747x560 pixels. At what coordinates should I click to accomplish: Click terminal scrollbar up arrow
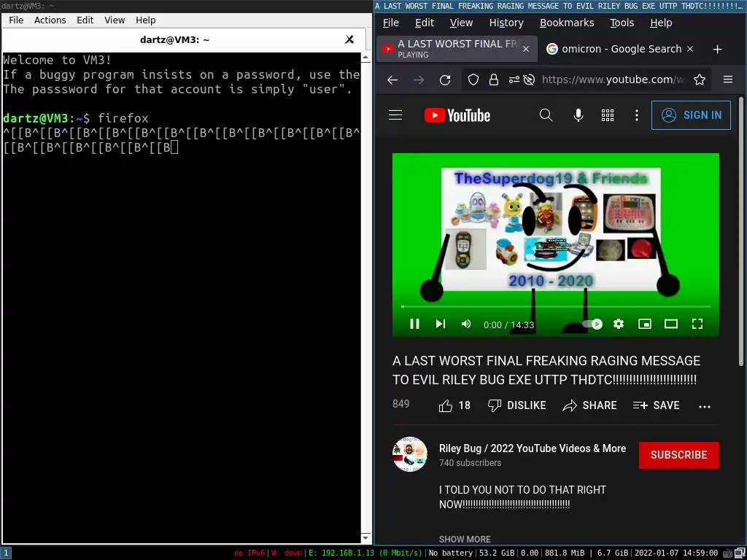point(366,57)
